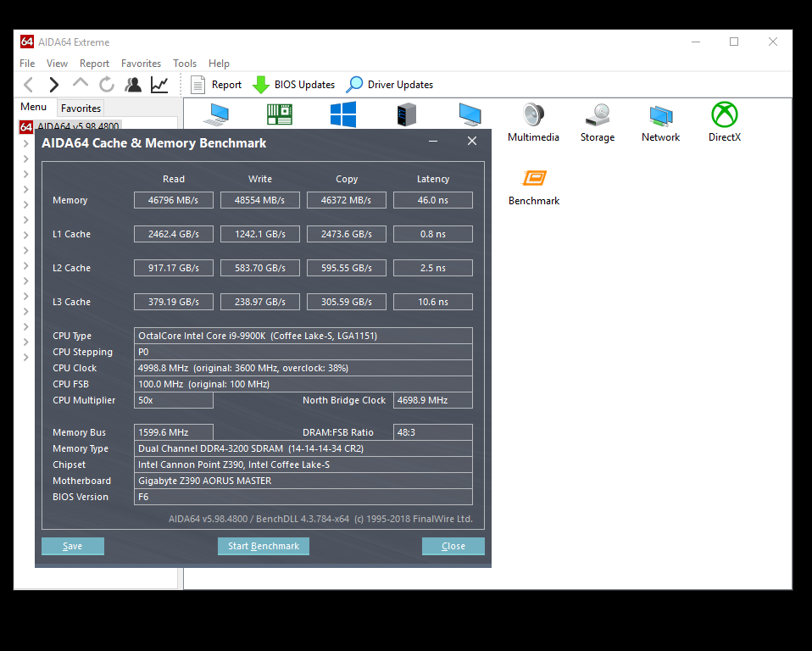812x651 pixels.
Task: Click the L1 Cache Read 2462.4 GB/s value
Action: 174,234
